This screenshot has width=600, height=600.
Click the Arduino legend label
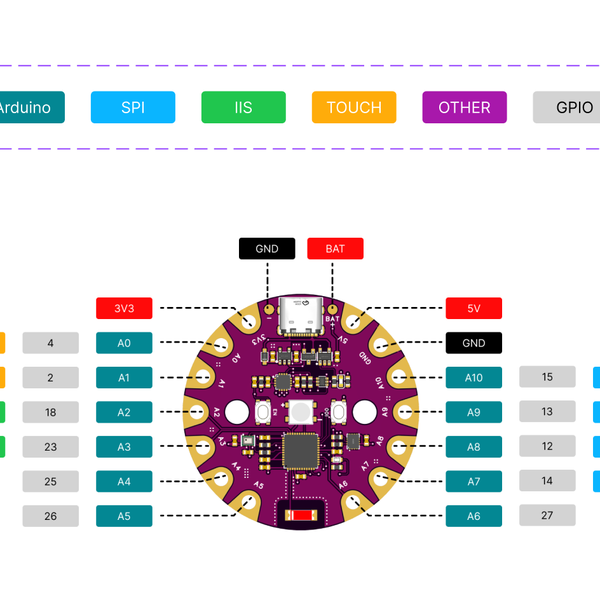pyautogui.click(x=32, y=107)
